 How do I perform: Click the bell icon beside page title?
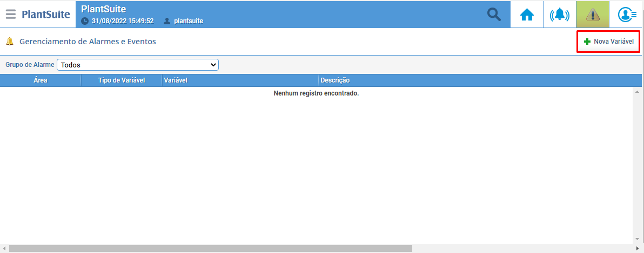(x=10, y=42)
